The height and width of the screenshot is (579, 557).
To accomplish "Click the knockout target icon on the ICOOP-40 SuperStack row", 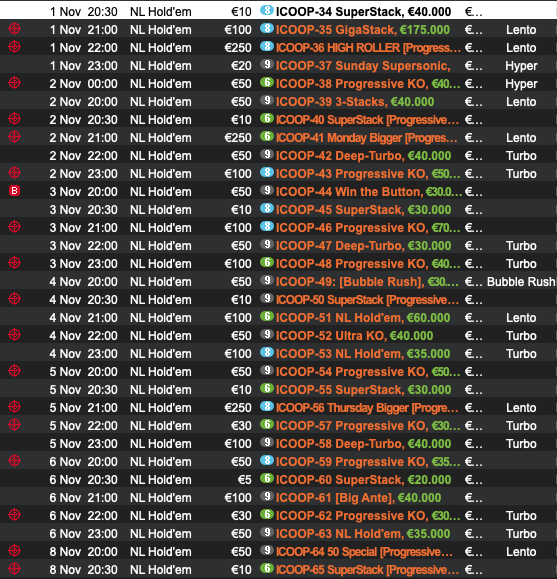I will 14,119.
